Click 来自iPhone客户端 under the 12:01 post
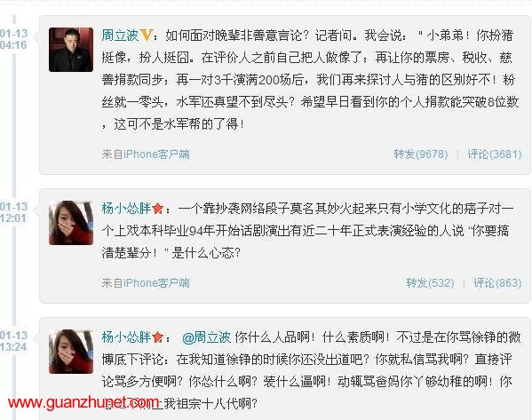532x420 pixels. 146,283
